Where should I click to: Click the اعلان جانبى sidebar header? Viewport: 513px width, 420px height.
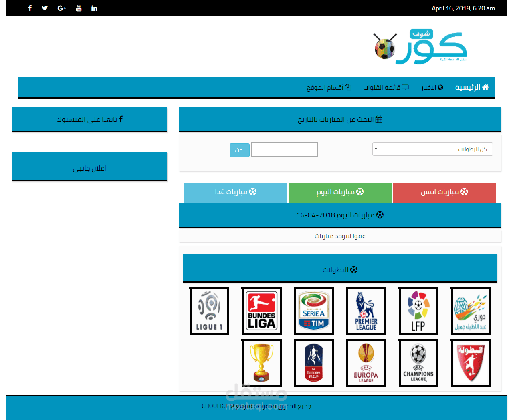click(x=89, y=166)
